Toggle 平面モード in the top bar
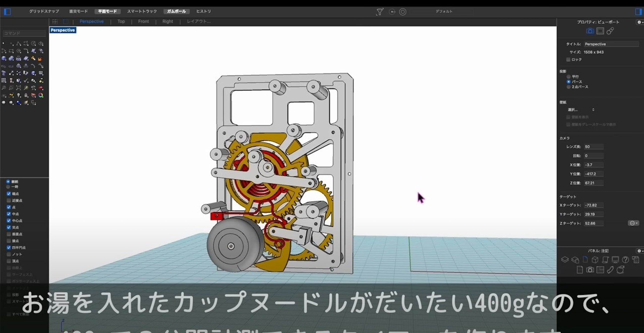 tap(107, 11)
